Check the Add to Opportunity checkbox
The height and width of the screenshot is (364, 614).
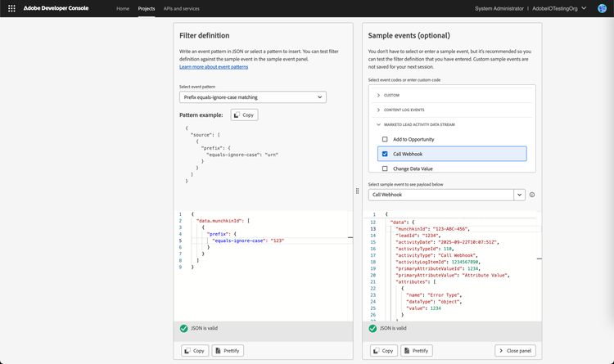[x=385, y=139]
